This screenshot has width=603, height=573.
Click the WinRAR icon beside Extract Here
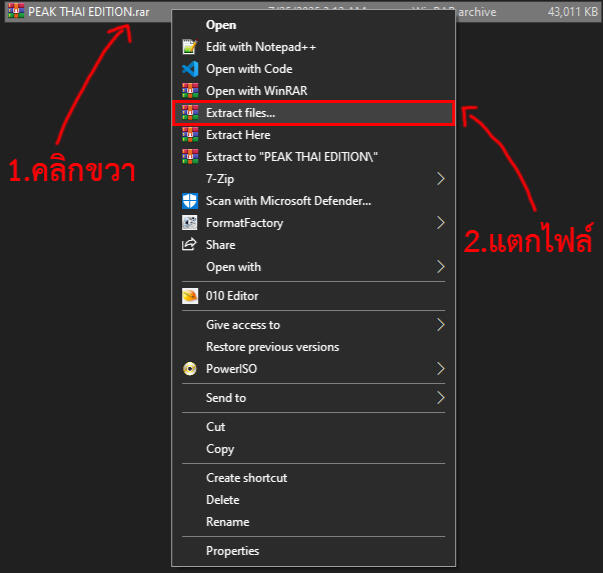coord(190,135)
